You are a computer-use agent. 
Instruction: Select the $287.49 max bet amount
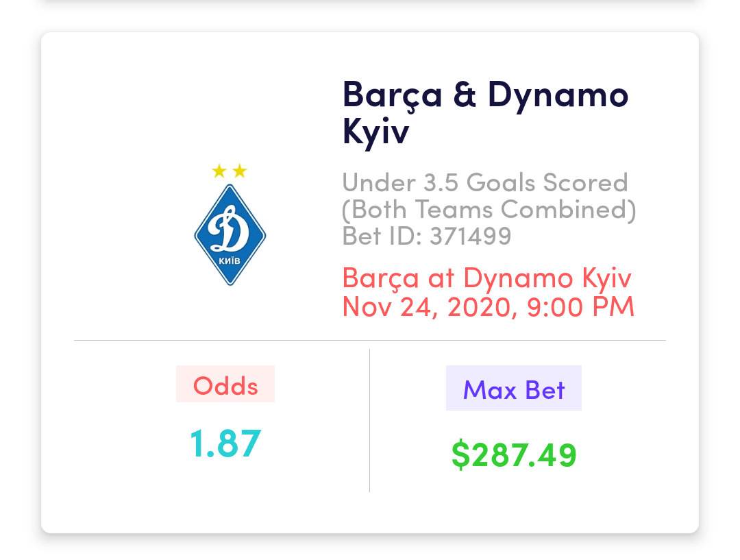514,455
